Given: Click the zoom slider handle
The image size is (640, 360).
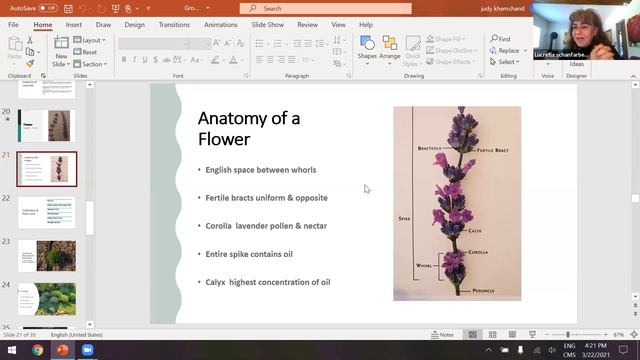Looking at the screenshot, I should click(x=567, y=335).
